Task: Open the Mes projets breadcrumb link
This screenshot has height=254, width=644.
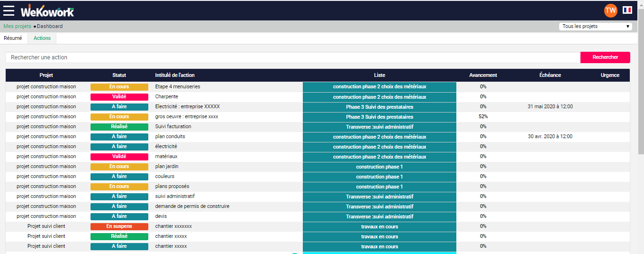Action: [17, 27]
